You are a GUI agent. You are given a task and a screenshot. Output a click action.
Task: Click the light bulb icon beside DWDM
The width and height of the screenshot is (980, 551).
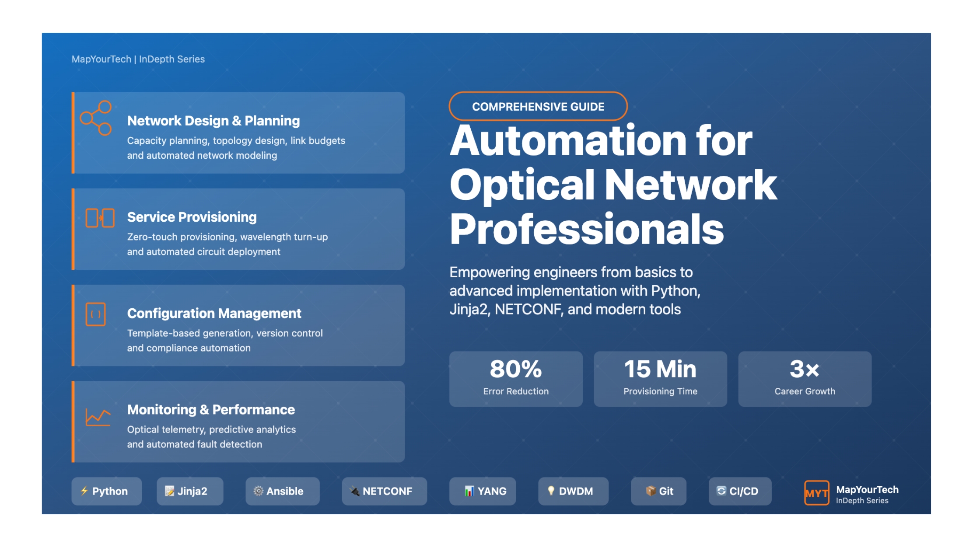(x=551, y=491)
